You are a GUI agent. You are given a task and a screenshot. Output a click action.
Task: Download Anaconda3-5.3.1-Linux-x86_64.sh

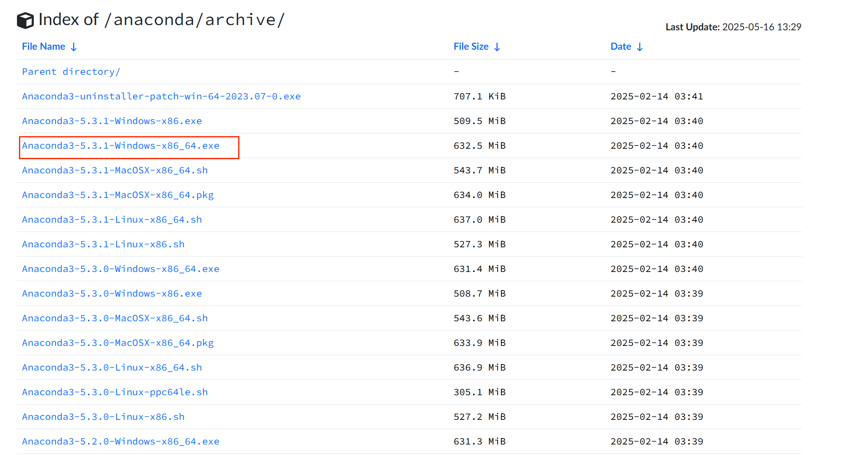tap(112, 219)
